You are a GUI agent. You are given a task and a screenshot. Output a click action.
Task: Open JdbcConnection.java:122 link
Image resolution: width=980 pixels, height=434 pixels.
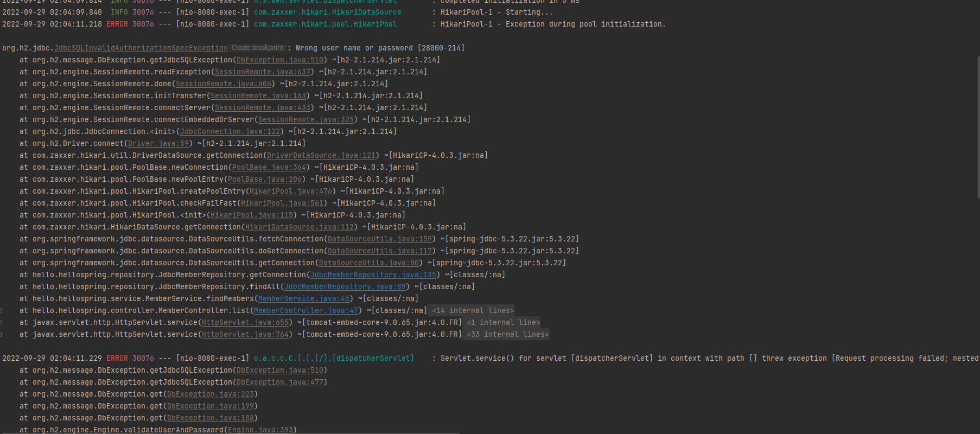point(230,131)
